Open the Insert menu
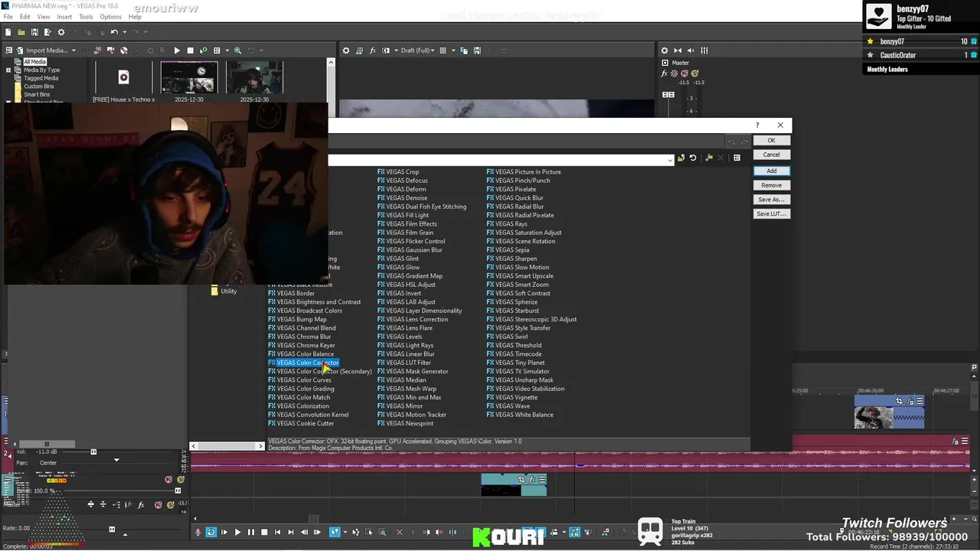The image size is (980, 551). click(64, 17)
